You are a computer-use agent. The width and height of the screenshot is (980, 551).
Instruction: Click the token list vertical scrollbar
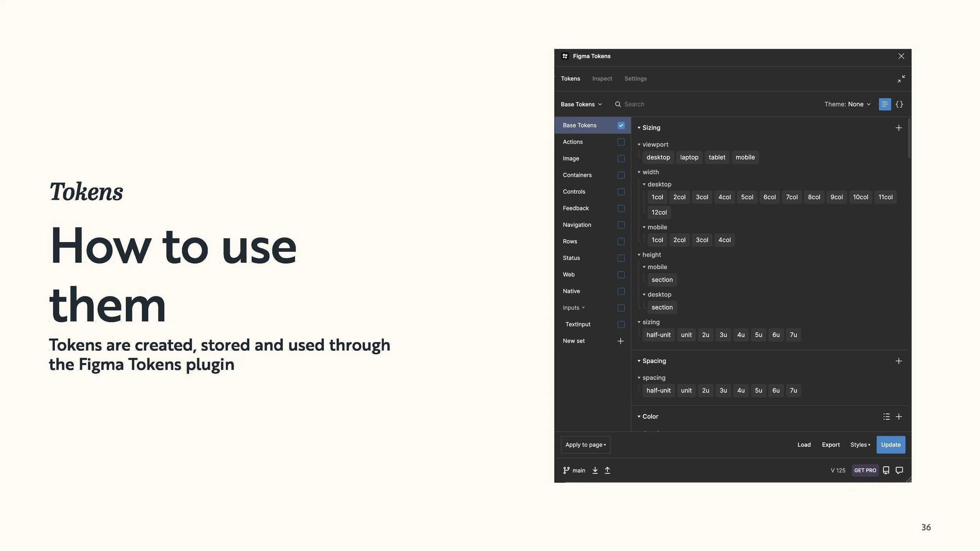(909, 138)
